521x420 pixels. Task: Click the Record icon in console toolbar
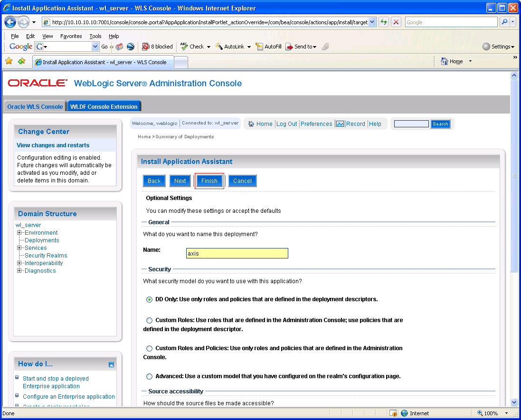tap(340, 124)
